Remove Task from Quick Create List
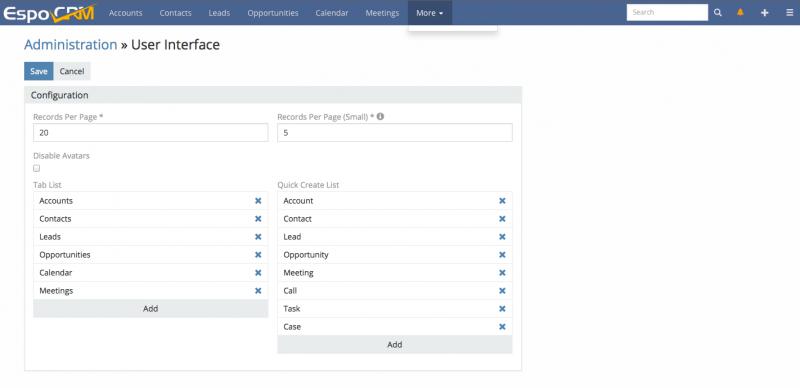 [502, 308]
